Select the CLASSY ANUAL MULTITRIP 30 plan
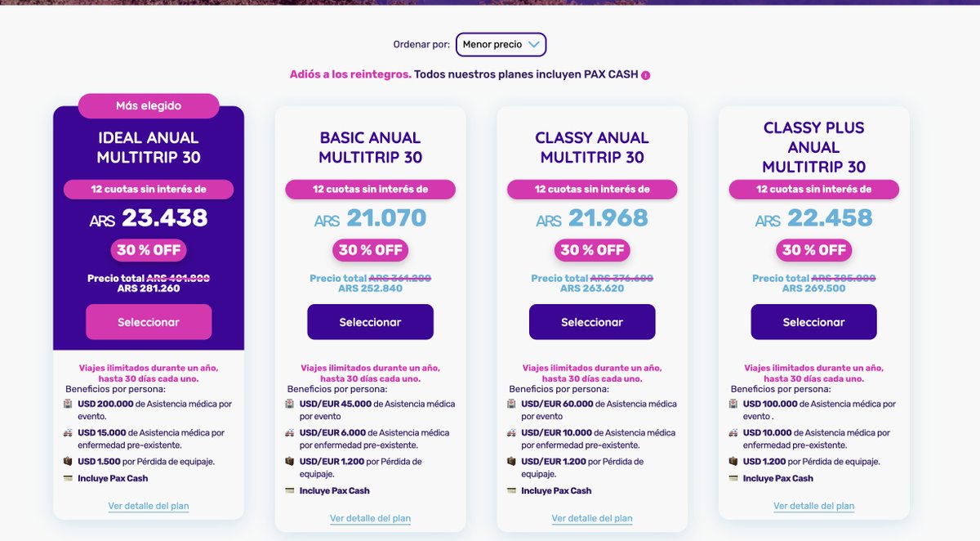Image resolution: width=980 pixels, height=541 pixels. [x=592, y=322]
